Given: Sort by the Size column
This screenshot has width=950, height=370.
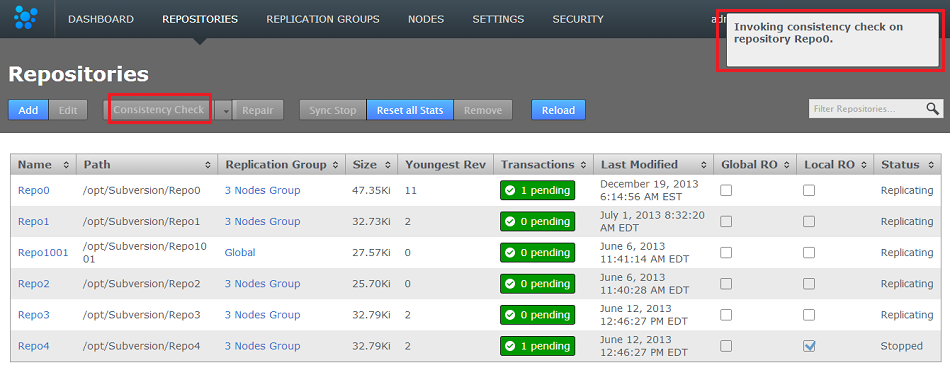Looking at the screenshot, I should point(371,165).
